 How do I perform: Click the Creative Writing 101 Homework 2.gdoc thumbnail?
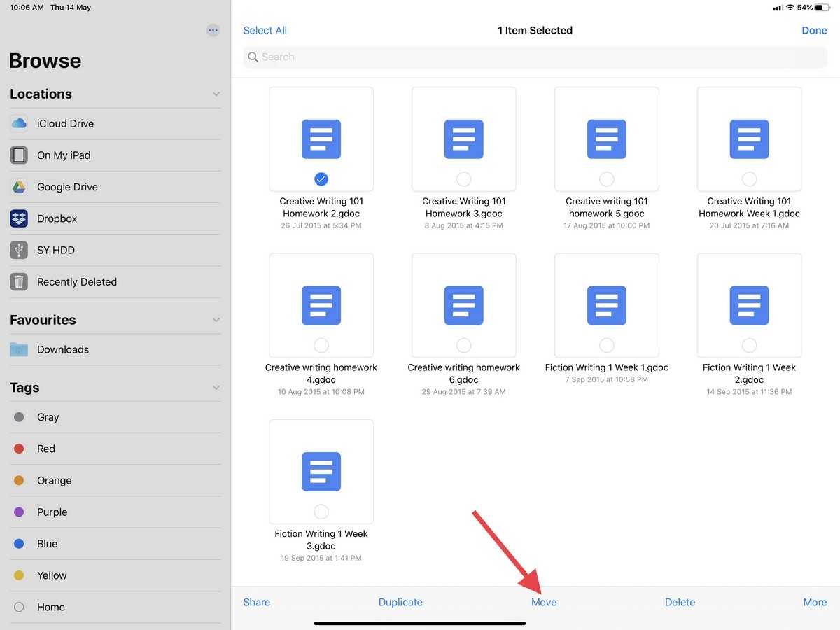coord(321,139)
